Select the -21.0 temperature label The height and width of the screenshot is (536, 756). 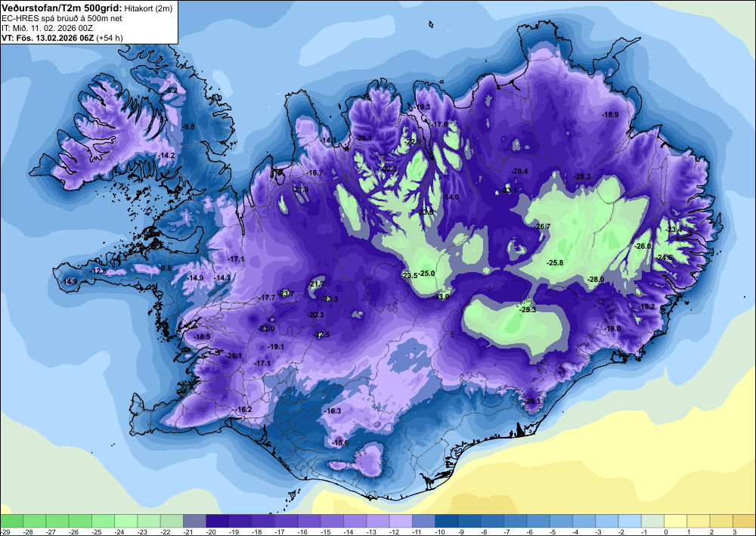coord(267,329)
